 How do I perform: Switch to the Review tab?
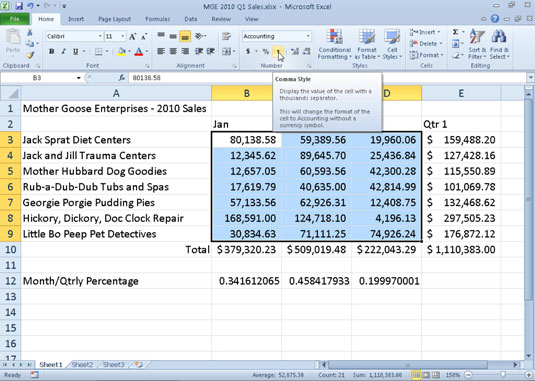221,19
